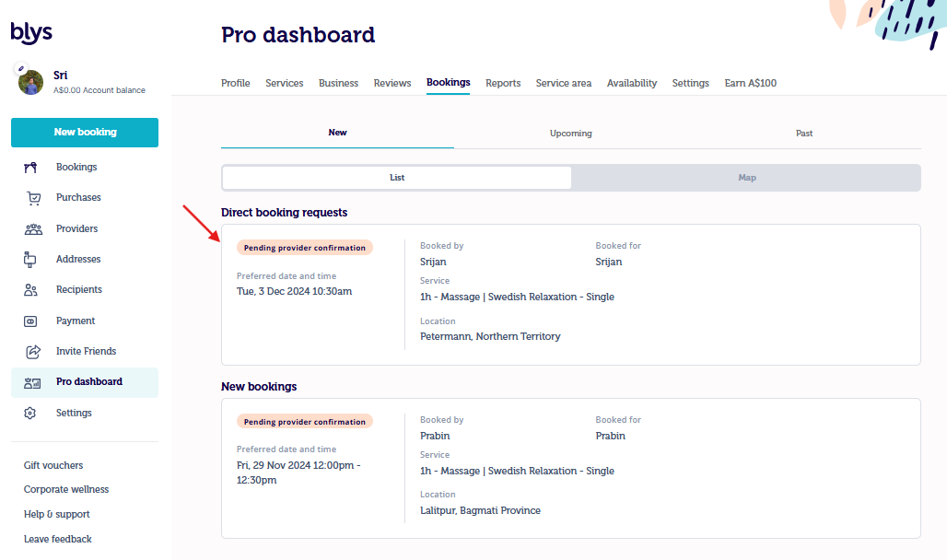947x560 pixels.
Task: Click the edit pencil icon on avatar
Action: pos(21,68)
